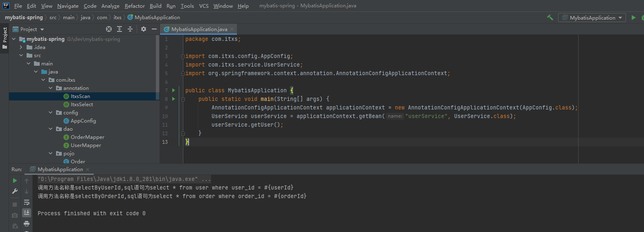Viewport: 644px width, 232px height.
Task: Rerun MybatisApplication in the Run panel
Action: click(15, 181)
